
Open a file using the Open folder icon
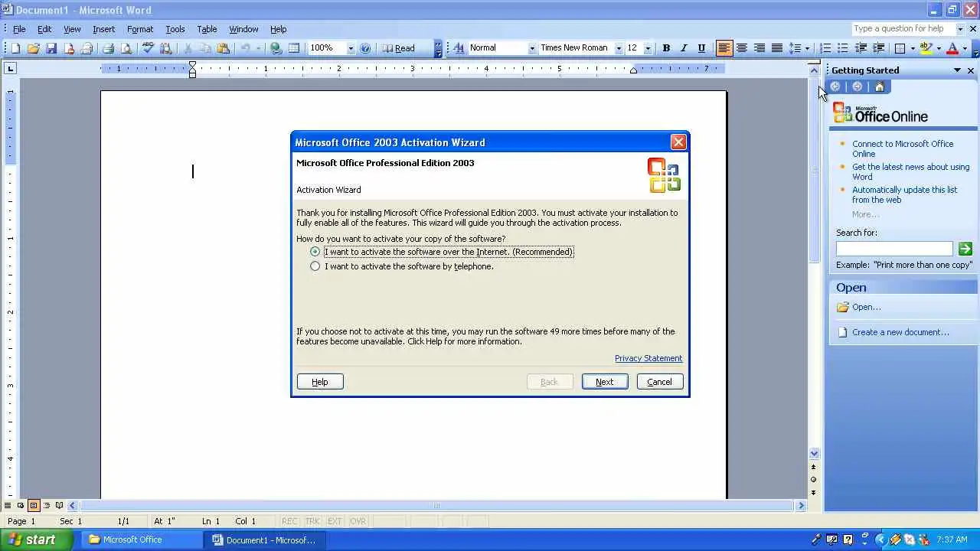click(x=33, y=48)
